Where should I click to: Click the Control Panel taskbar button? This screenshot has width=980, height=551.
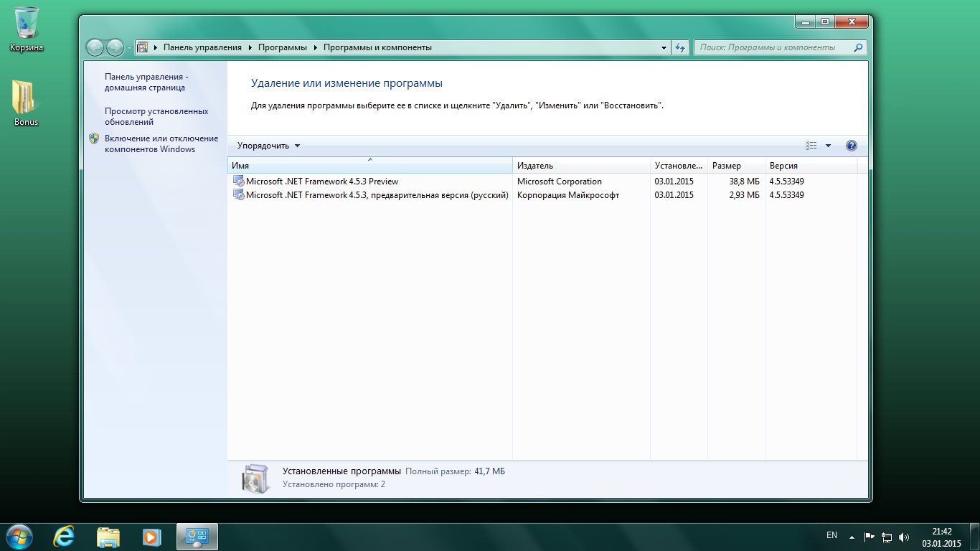coord(197,537)
